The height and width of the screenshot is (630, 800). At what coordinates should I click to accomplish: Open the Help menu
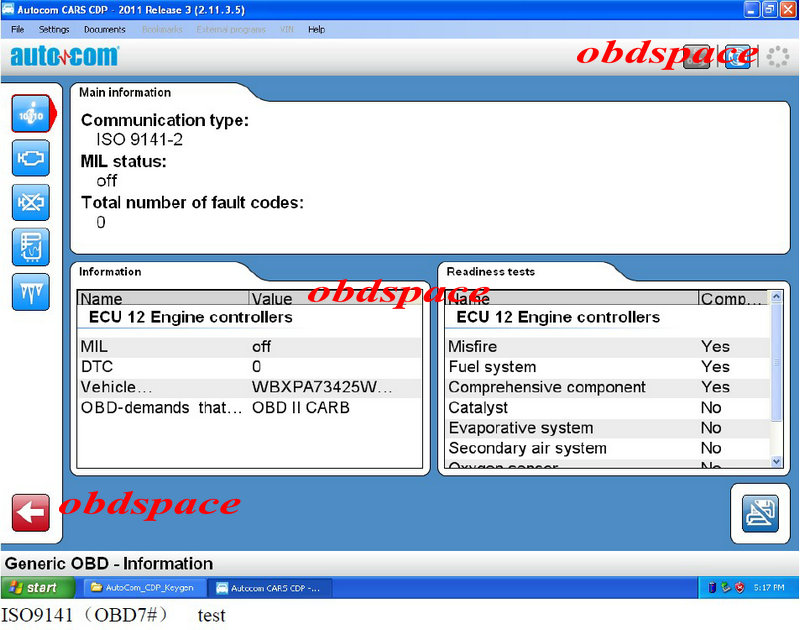[316, 30]
